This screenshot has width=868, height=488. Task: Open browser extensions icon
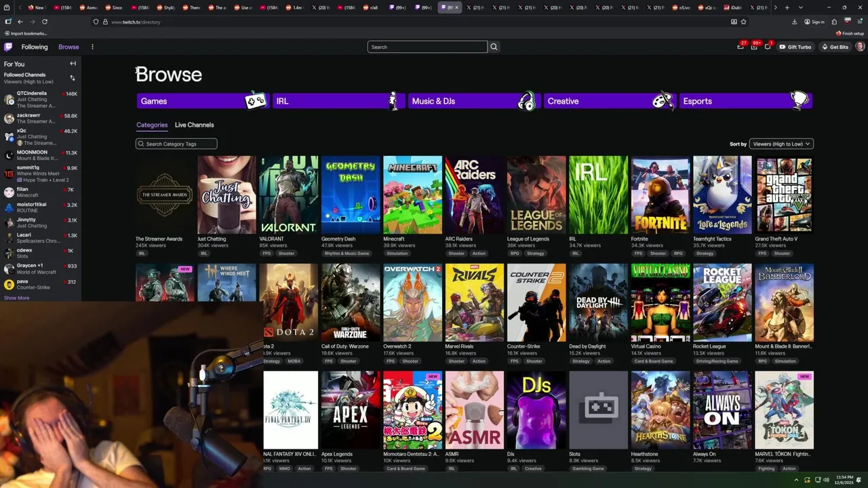(x=834, y=22)
